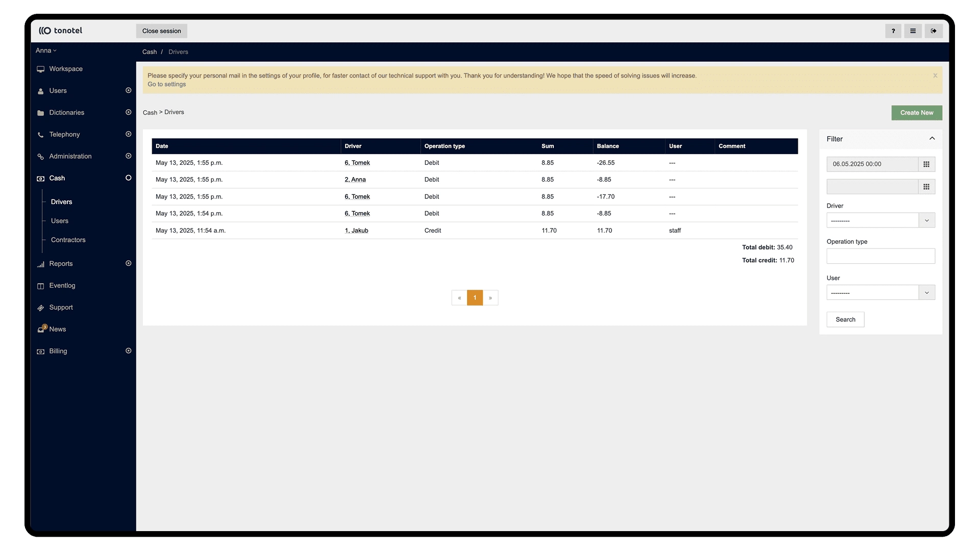Screen dimensions: 980x551
Task: Open calendar picker for end date
Action: tap(926, 187)
